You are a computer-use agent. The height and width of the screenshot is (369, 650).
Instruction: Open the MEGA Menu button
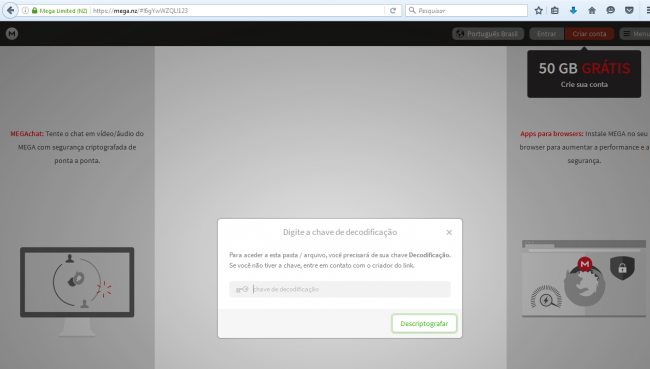[635, 34]
